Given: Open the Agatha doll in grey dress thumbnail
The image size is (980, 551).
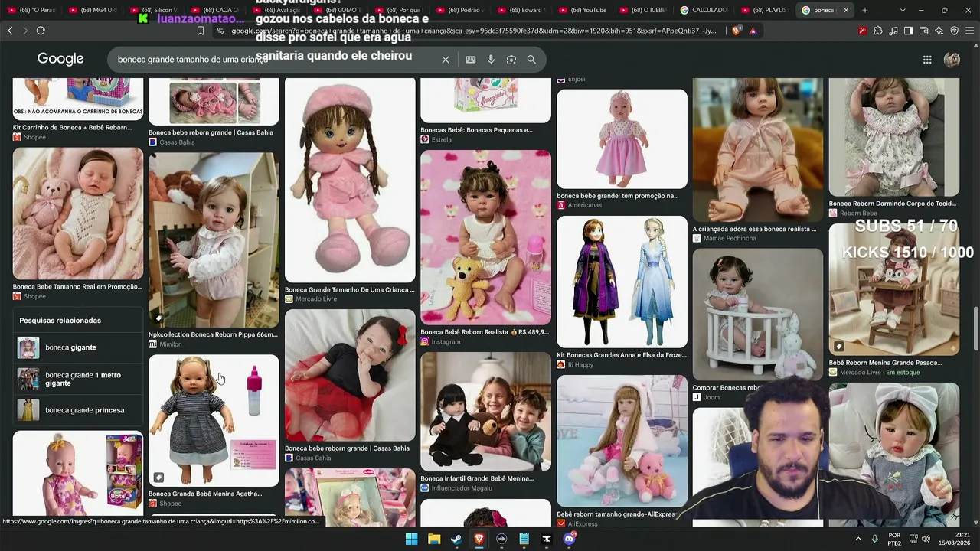Looking at the screenshot, I should point(214,420).
